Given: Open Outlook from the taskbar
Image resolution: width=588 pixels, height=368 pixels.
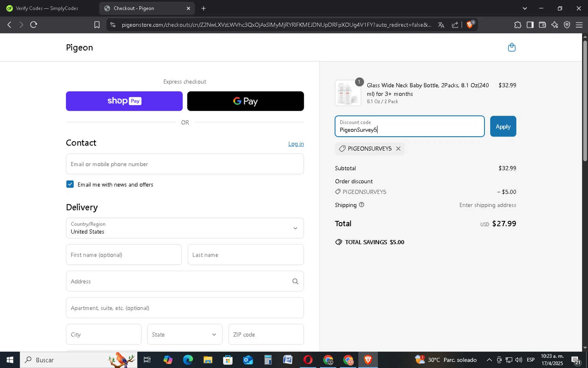Looking at the screenshot, I should click(248, 360).
